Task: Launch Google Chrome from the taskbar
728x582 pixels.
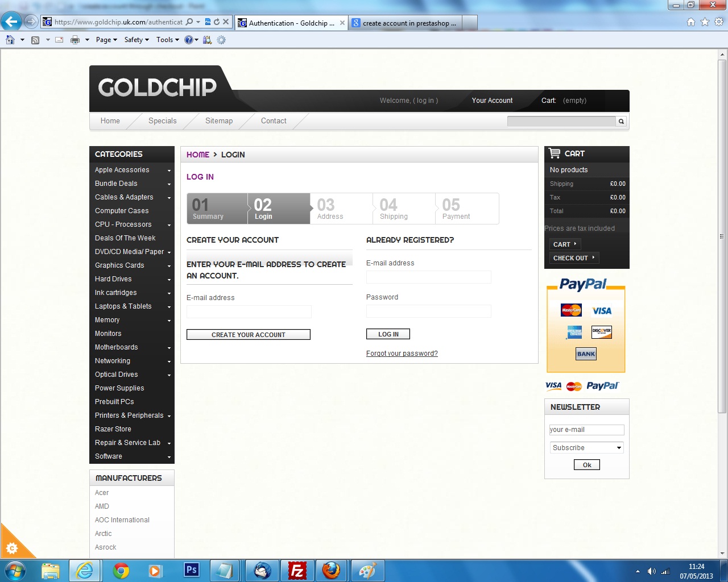Action: pos(121,570)
